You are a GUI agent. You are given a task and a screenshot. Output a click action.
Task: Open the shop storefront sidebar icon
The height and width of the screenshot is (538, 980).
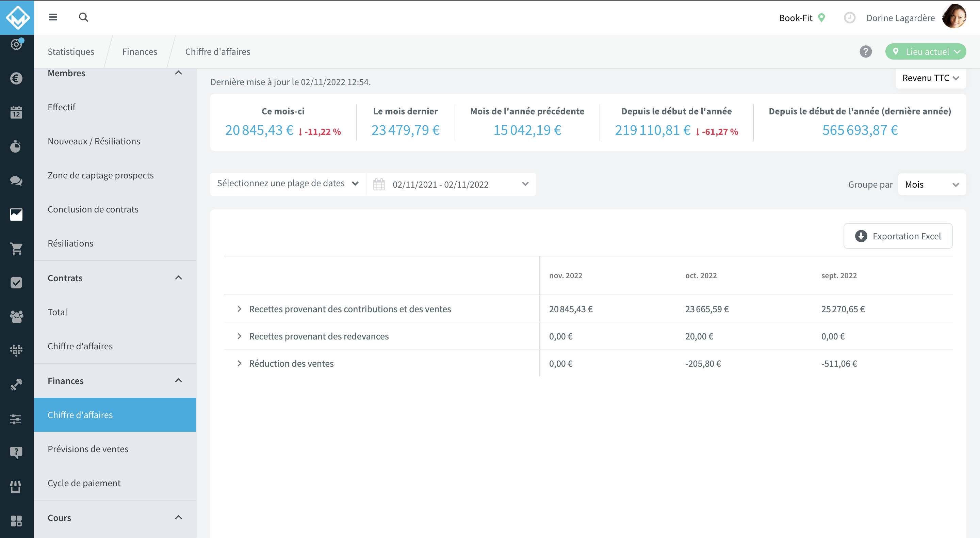coord(16,487)
